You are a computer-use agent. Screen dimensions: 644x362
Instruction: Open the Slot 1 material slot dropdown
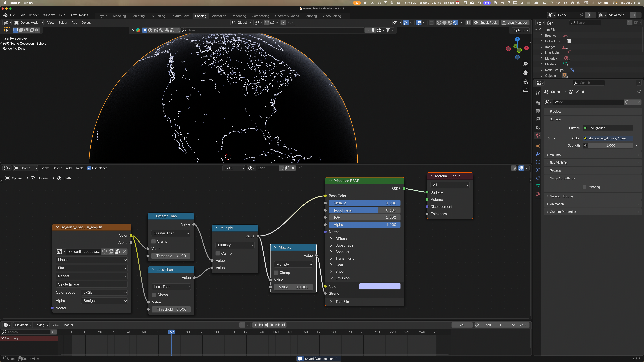(x=234, y=168)
